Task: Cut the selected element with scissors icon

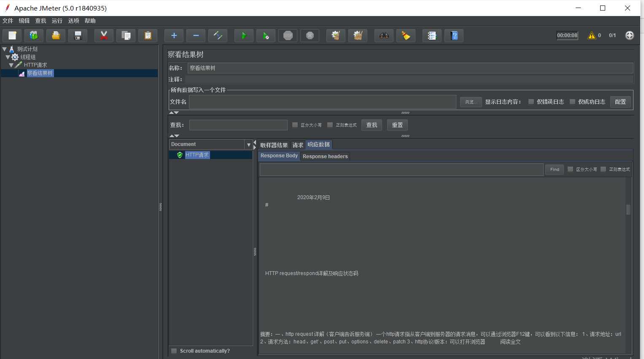Action: [x=104, y=36]
